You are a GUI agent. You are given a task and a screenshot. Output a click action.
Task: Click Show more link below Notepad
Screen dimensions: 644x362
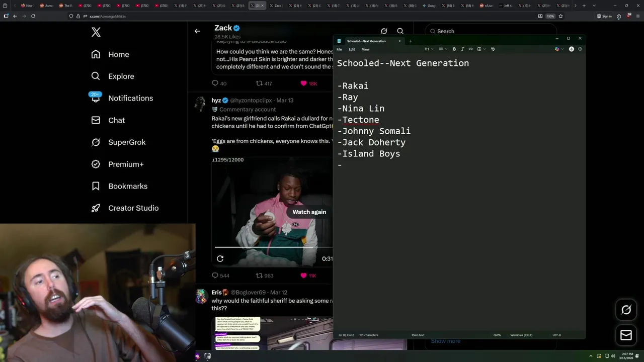coord(445,341)
